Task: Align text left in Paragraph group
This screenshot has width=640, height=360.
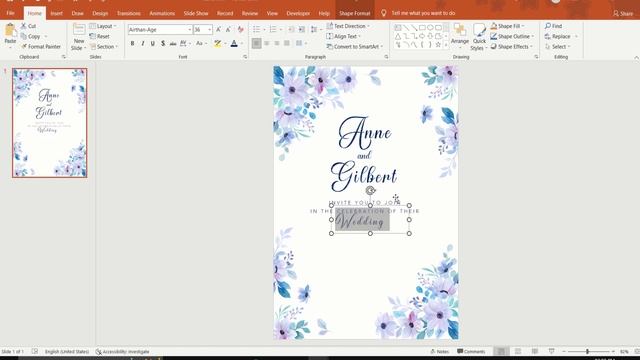Action: pos(256,43)
